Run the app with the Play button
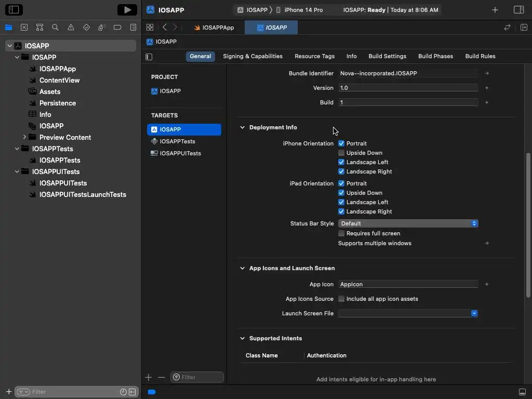The height and width of the screenshot is (399, 532). [127, 10]
